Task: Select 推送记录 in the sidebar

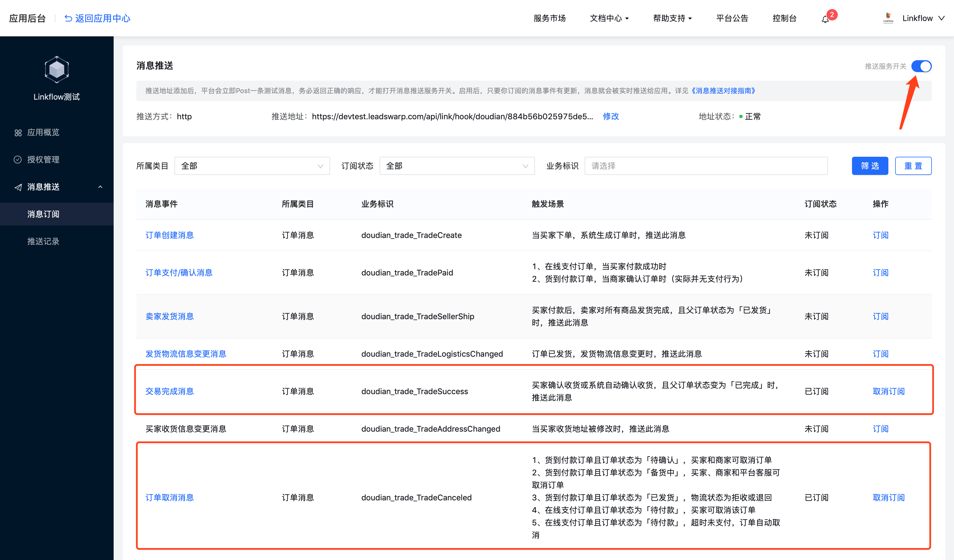Action: tap(43, 241)
